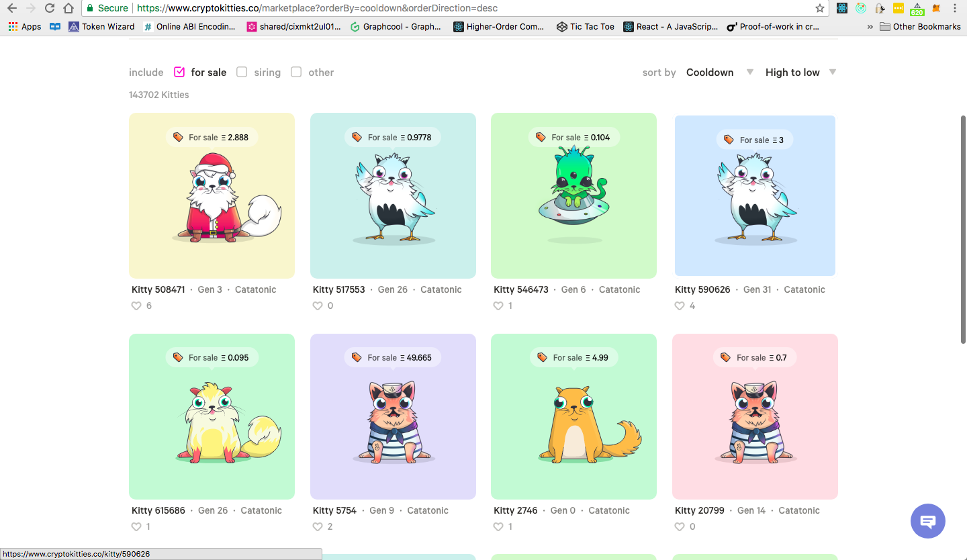Like Kitty 615686 with the heart icon
This screenshot has width=967, height=560.
pos(136,526)
